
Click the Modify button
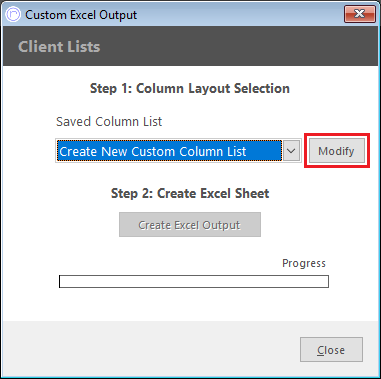(336, 151)
